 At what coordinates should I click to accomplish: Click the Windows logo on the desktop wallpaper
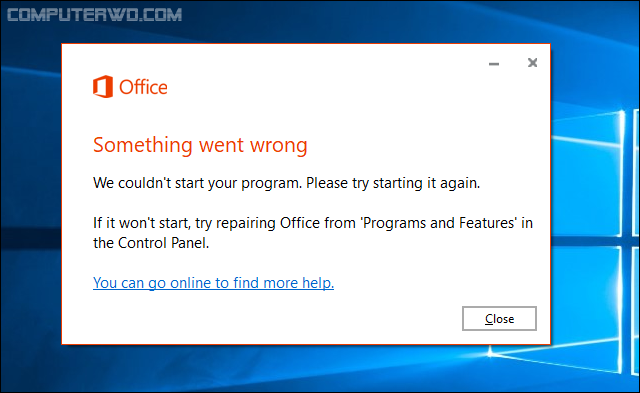point(594,241)
